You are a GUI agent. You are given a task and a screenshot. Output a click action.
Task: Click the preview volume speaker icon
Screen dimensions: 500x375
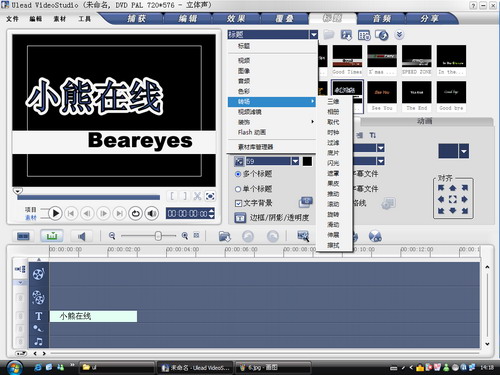point(152,213)
